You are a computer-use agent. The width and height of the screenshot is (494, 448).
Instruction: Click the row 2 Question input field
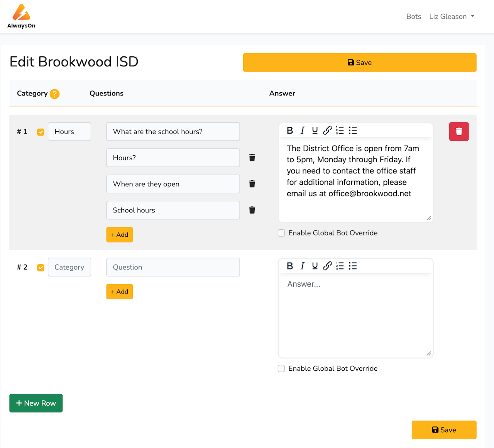[x=173, y=267]
